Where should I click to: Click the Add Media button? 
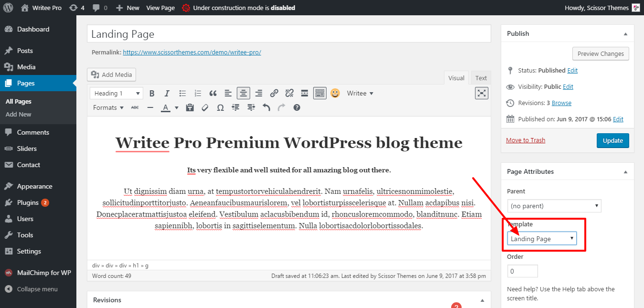click(112, 74)
